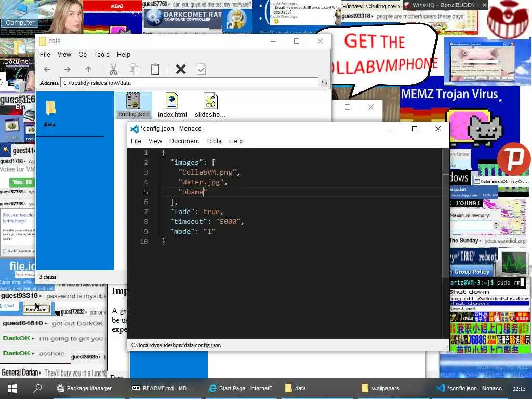Select the slideshow script file icon
This screenshot has width=532, height=399.
(210, 105)
